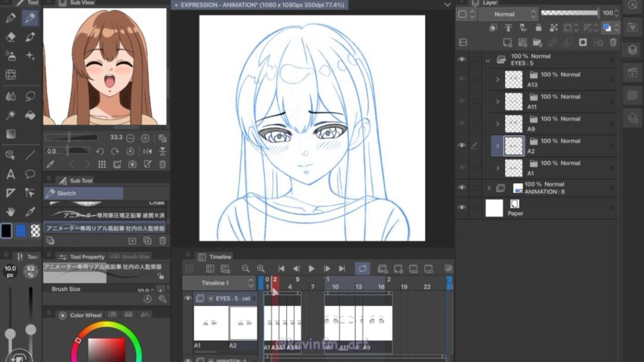This screenshot has width=644, height=362.
Task: Toggle loop playback in the timeline
Action: [x=362, y=268]
